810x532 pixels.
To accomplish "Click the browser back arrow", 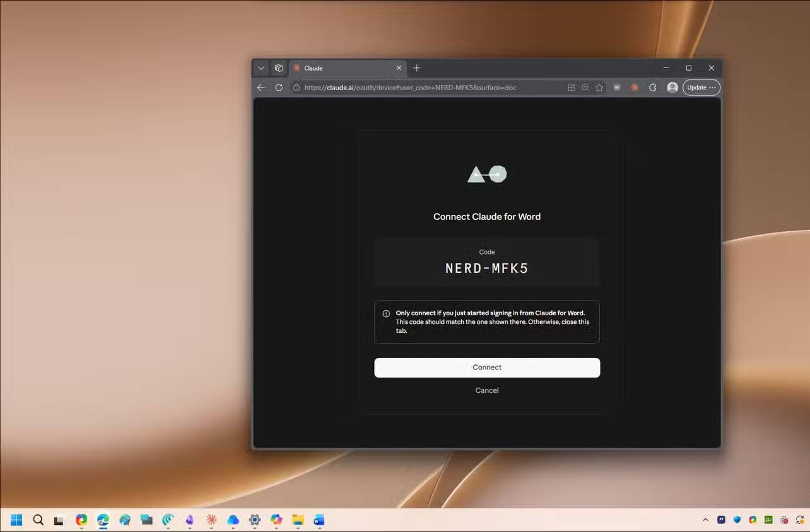I will pyautogui.click(x=261, y=88).
